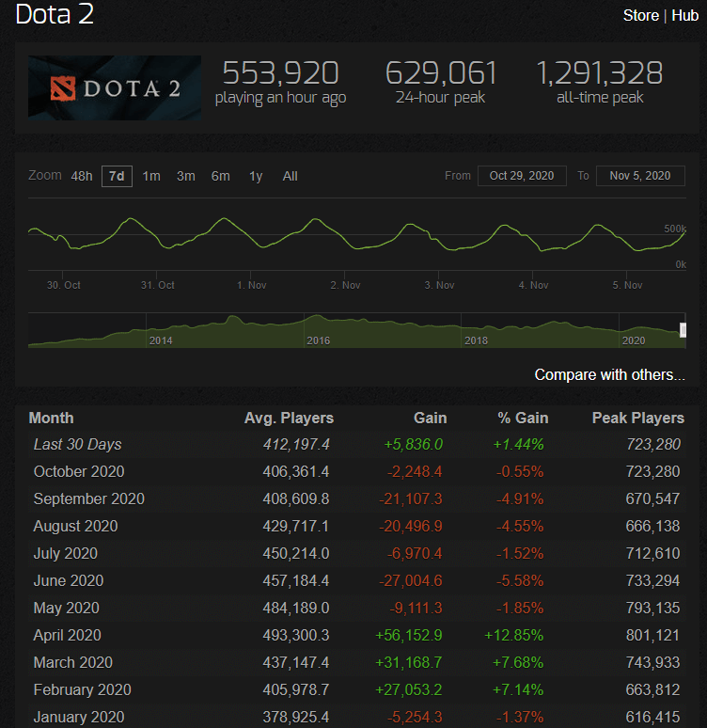Click the June 2020 row label
707x728 pixels.
point(69,581)
